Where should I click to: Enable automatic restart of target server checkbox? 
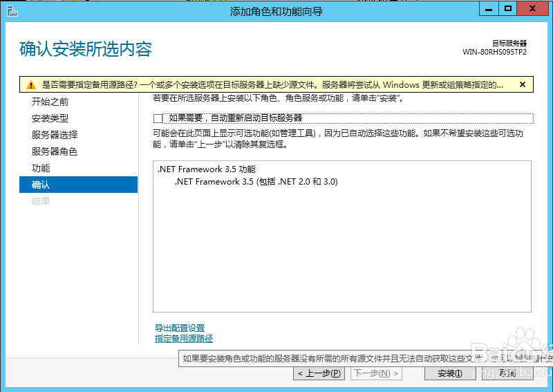point(158,118)
